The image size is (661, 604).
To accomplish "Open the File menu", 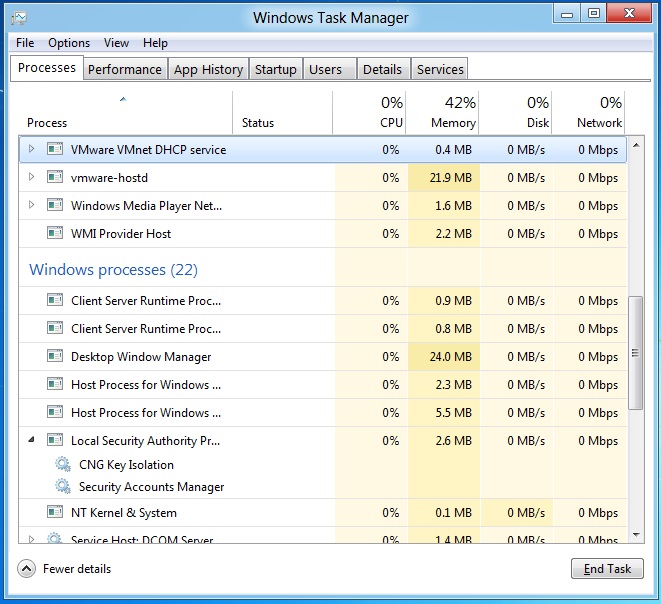I will [x=25, y=43].
